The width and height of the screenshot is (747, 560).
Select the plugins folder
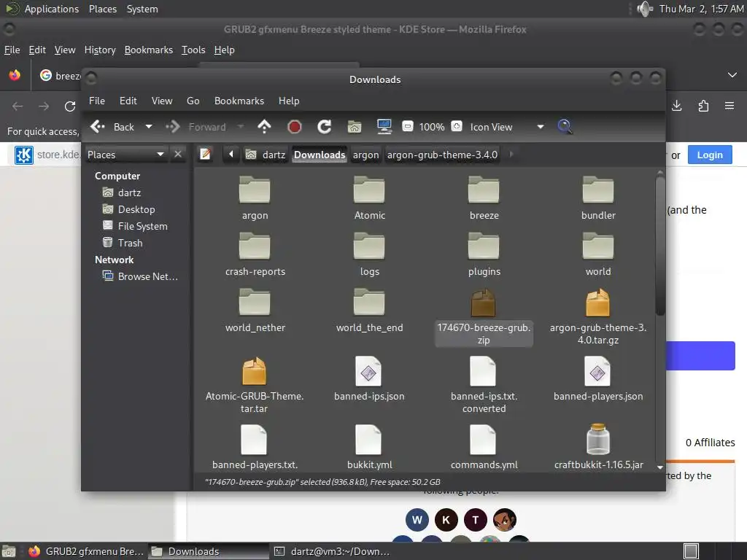click(484, 254)
